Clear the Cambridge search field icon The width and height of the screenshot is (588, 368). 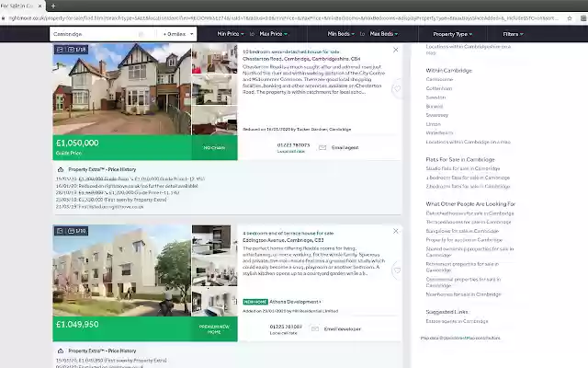[x=141, y=34]
